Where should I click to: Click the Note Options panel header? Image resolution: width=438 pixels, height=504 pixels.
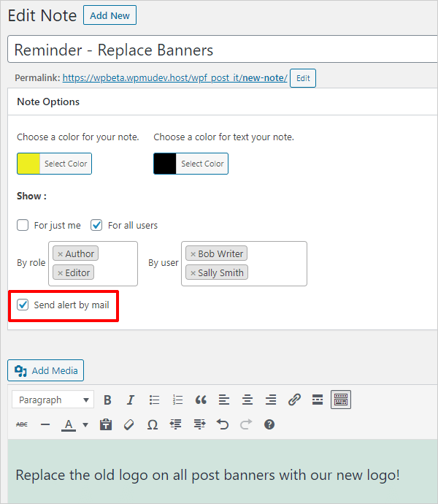coord(223,102)
